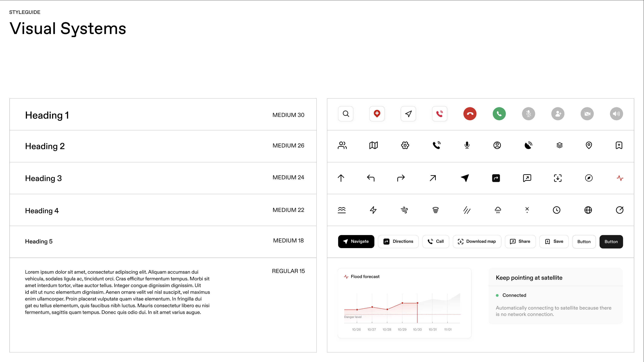This screenshot has height=362, width=644.
Task: Click the settings gear icon
Action: coord(405,145)
